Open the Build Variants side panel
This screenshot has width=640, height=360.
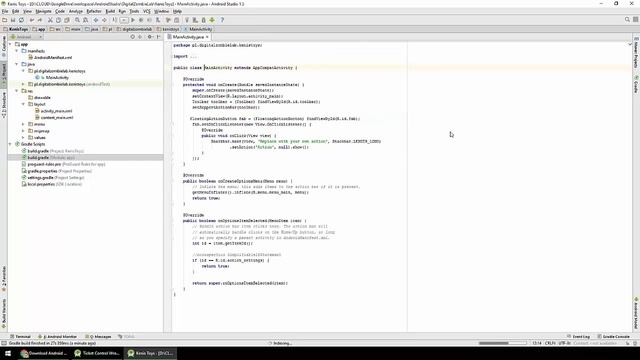tap(4, 313)
